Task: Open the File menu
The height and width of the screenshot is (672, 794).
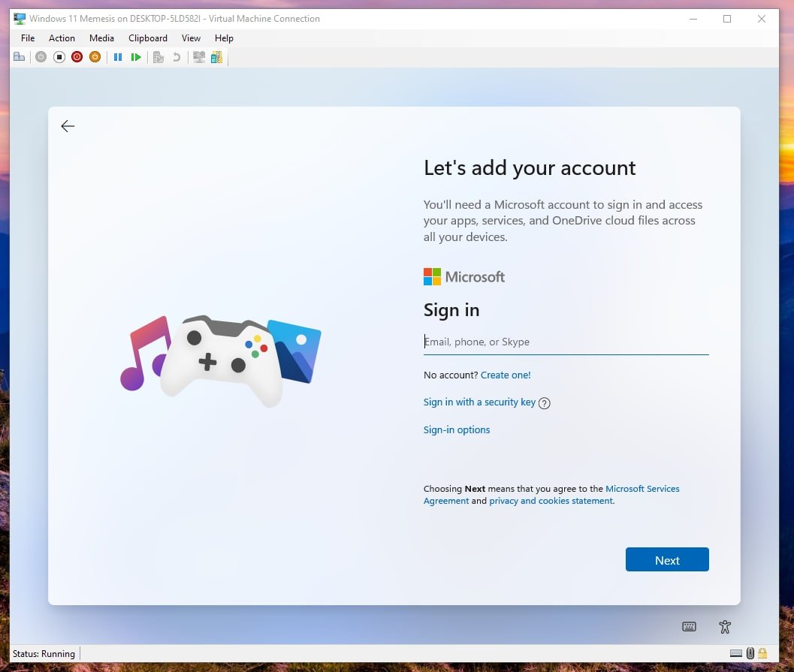Action: coord(27,38)
